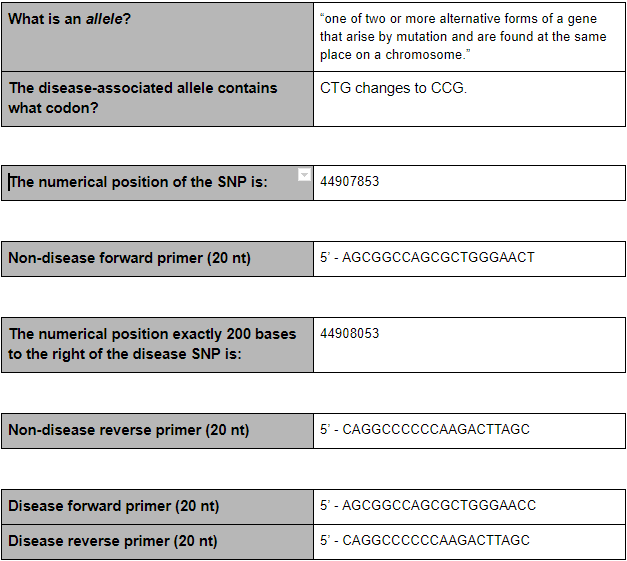
Task: Click the '200 bases to the right' question cell
Action: click(152, 343)
